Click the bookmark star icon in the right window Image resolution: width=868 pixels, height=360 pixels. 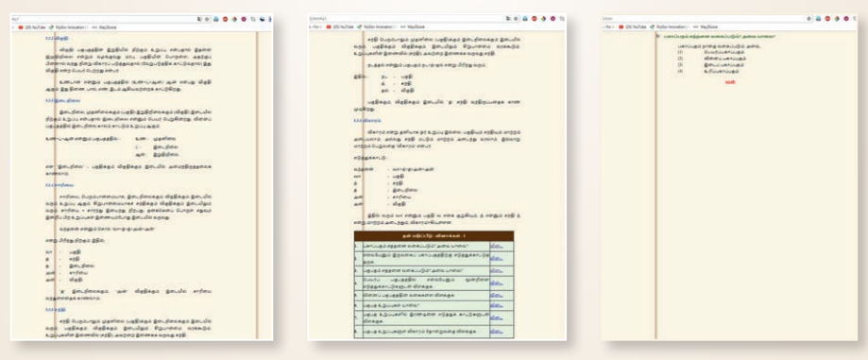click(x=808, y=18)
